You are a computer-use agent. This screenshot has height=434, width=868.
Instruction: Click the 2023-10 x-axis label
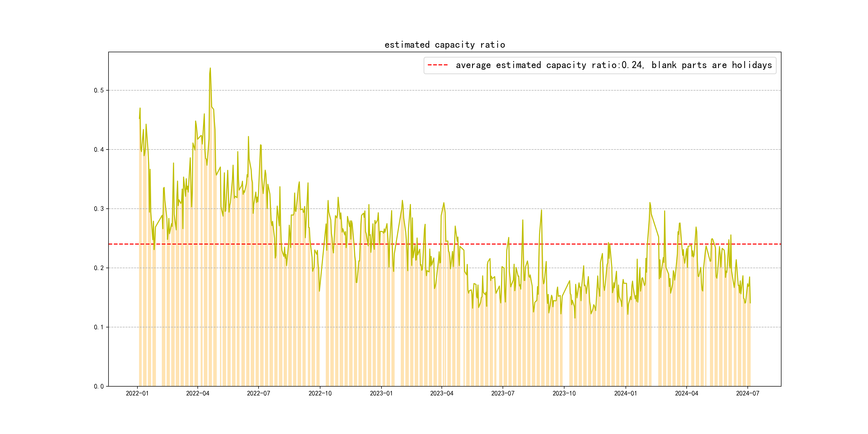tap(564, 393)
